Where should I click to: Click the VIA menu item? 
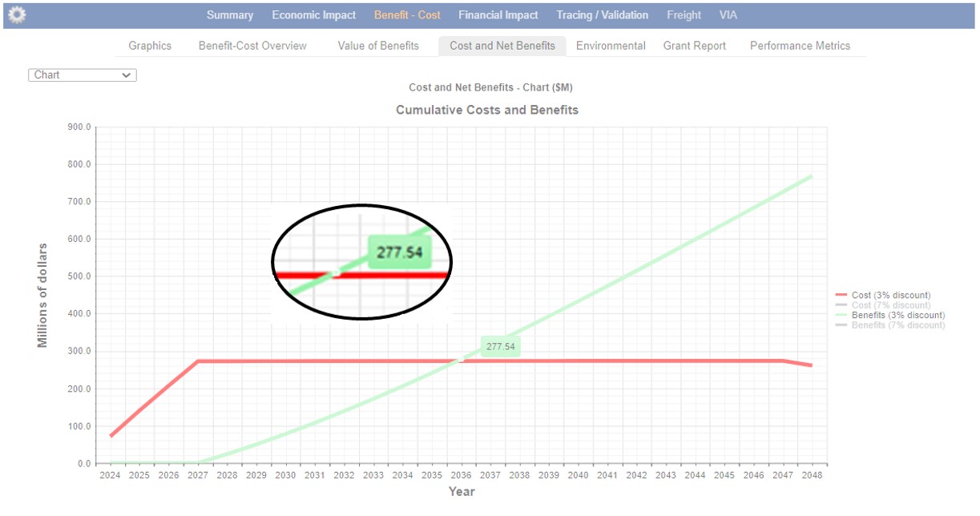[728, 15]
